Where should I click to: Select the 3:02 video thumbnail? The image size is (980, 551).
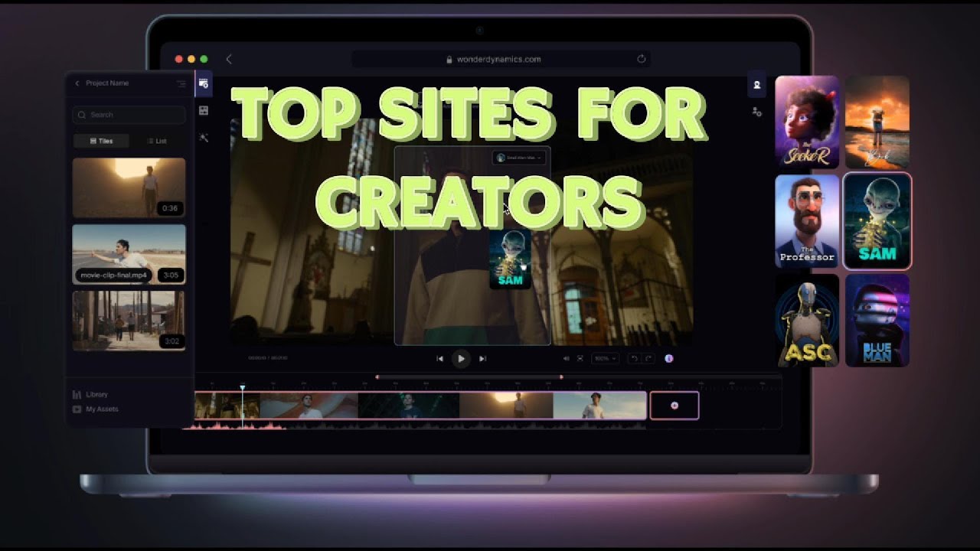(129, 321)
